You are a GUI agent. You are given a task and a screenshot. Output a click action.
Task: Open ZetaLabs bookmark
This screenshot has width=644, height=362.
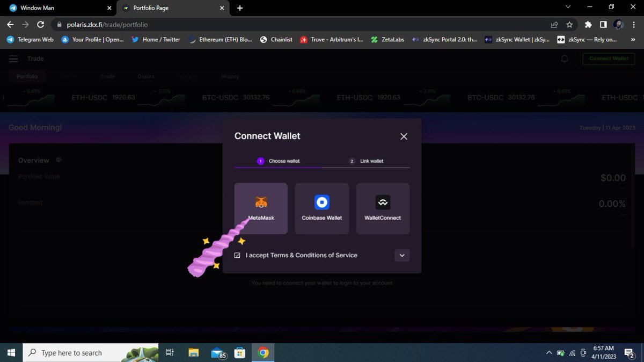387,39
